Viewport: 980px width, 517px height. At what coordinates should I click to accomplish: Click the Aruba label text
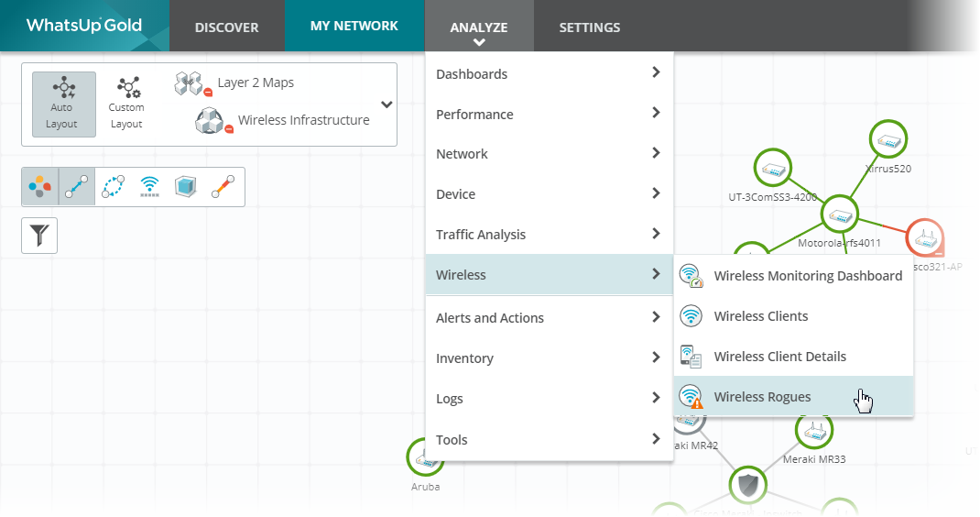click(425, 487)
